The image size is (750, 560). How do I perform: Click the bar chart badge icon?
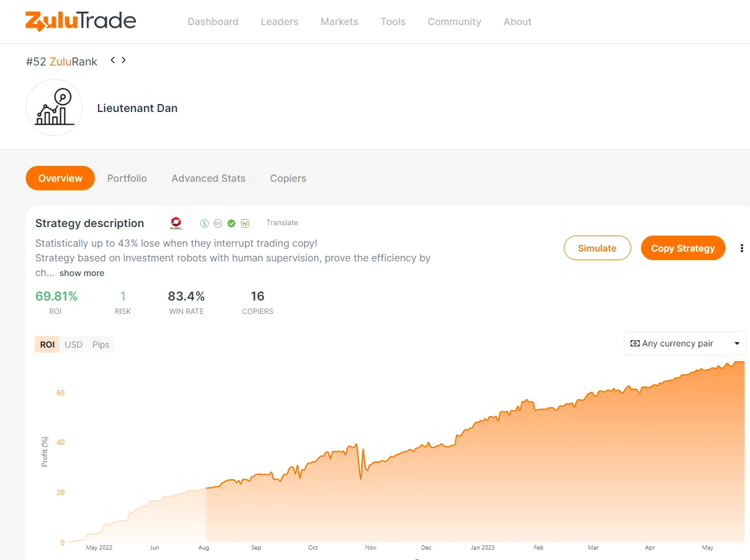pos(245,223)
